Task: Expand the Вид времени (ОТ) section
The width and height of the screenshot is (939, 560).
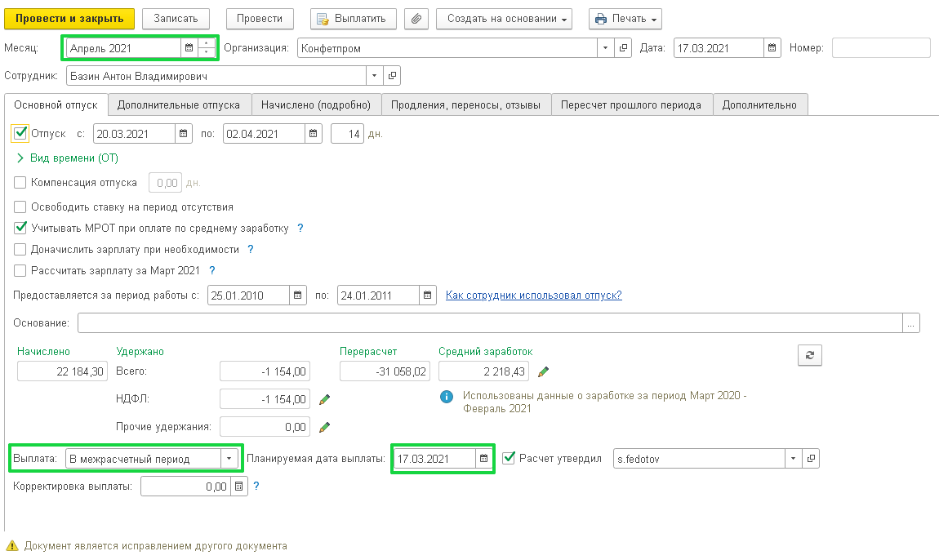Action: 20,158
